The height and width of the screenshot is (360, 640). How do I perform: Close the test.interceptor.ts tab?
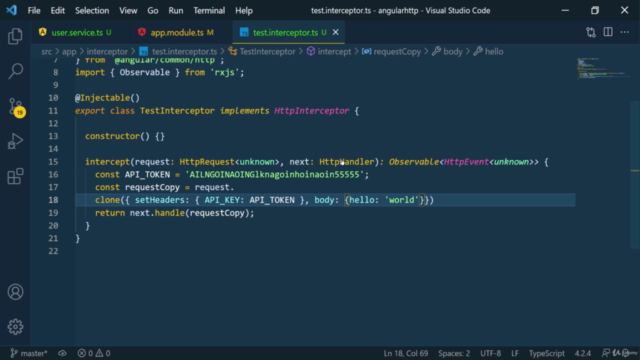[336, 32]
